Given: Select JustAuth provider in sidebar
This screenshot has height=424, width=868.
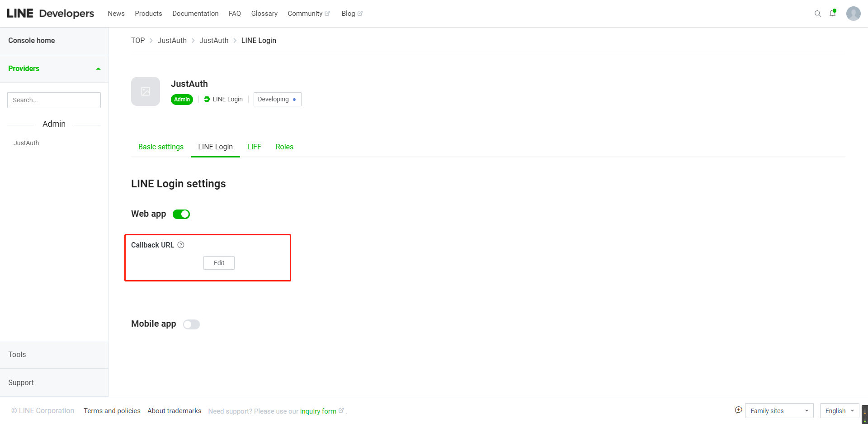Looking at the screenshot, I should [x=26, y=143].
